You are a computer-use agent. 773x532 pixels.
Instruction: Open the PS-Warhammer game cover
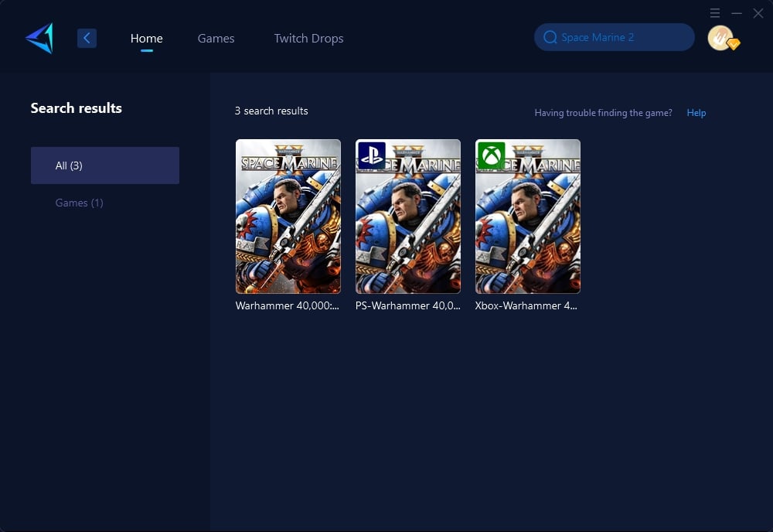408,217
